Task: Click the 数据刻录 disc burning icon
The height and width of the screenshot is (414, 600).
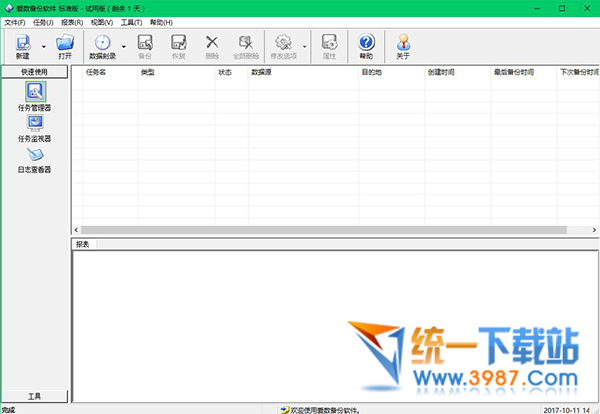Action: 102,43
